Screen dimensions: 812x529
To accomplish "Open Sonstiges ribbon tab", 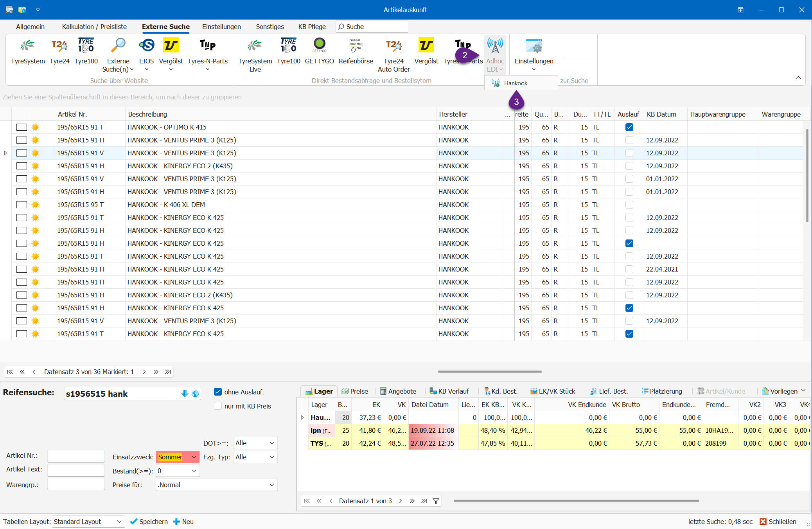I will (270, 27).
